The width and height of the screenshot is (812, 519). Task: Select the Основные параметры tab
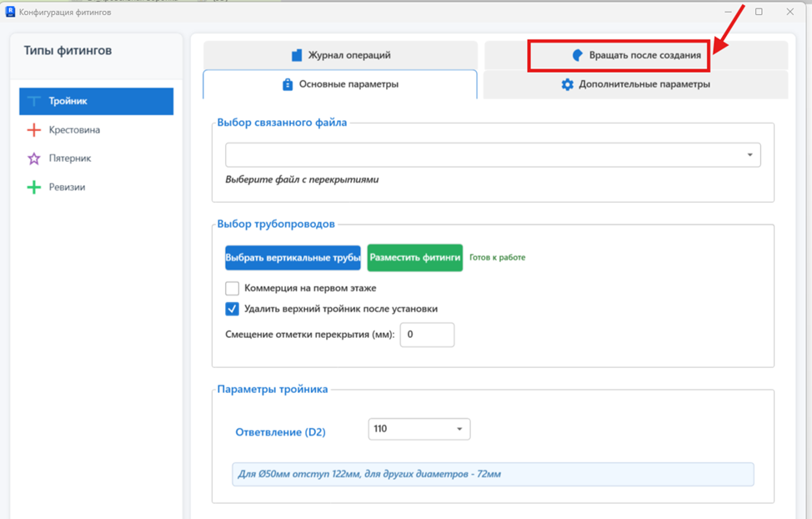tap(340, 84)
